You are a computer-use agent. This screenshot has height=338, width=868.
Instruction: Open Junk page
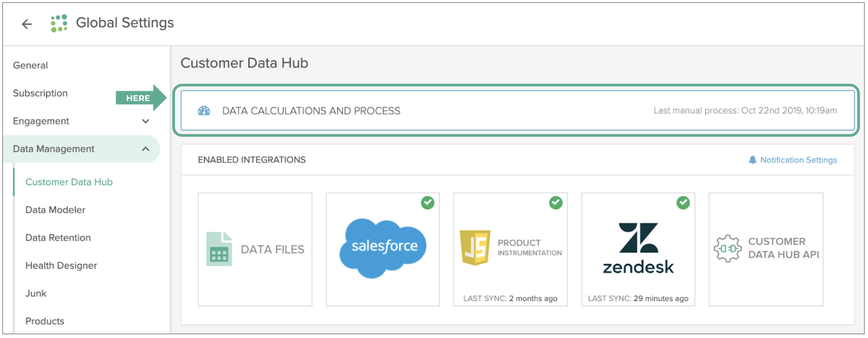click(x=35, y=293)
